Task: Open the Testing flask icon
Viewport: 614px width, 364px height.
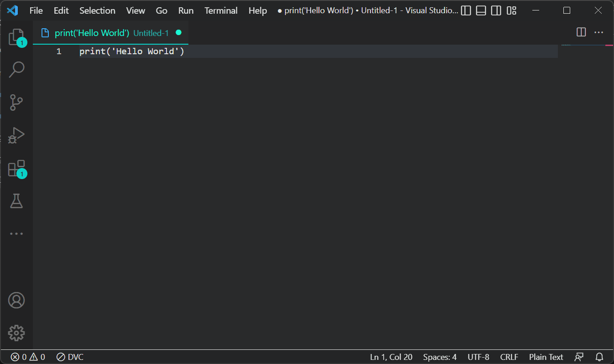Action: click(x=16, y=201)
